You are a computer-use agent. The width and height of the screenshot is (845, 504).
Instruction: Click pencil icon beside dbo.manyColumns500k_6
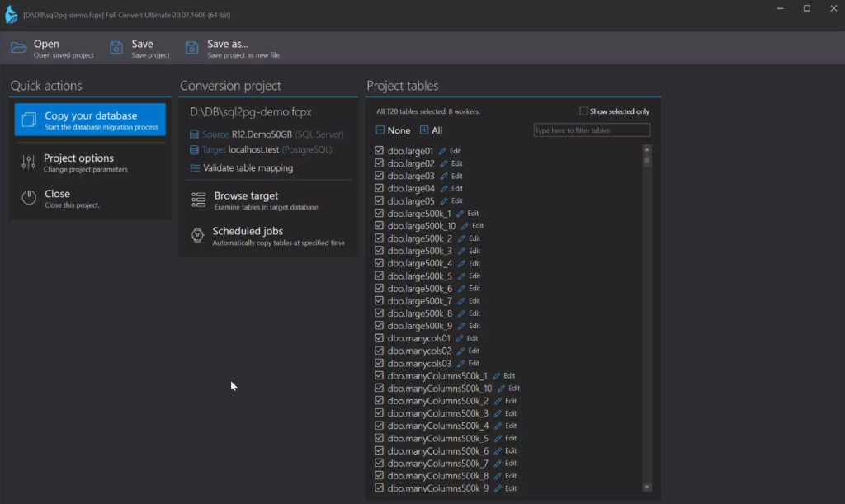click(x=498, y=450)
